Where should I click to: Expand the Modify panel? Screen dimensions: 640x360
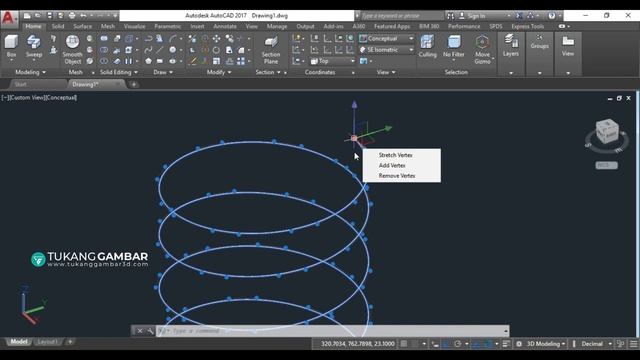[x=219, y=72]
